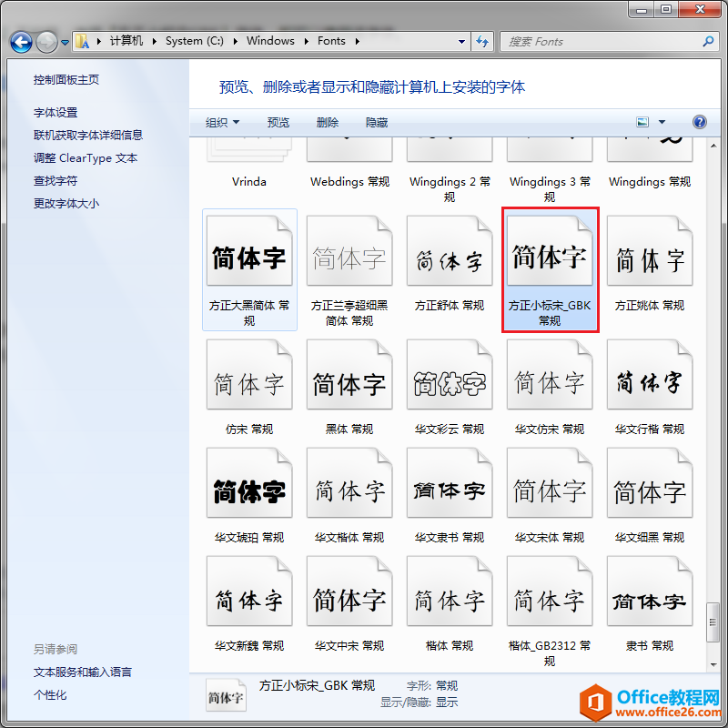Expand the arrow after Fonts breadcrumb
Screen dimensions: 728x728
(x=358, y=41)
